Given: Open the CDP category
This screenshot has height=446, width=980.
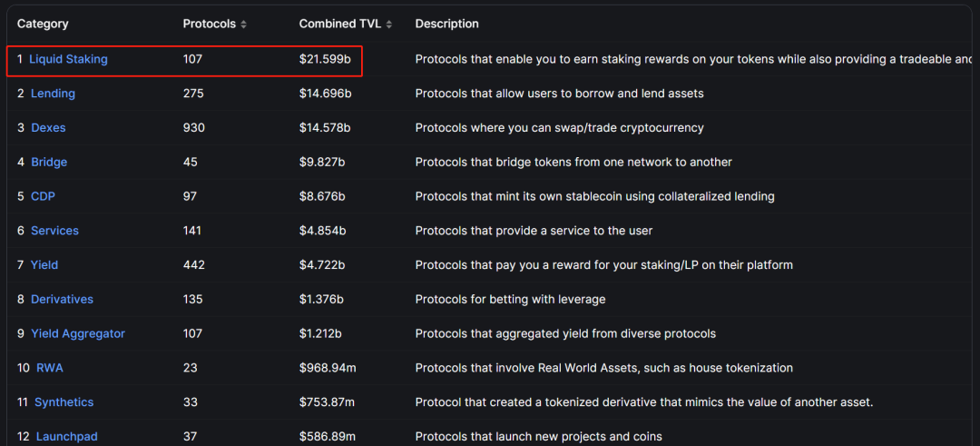Looking at the screenshot, I should click(44, 196).
